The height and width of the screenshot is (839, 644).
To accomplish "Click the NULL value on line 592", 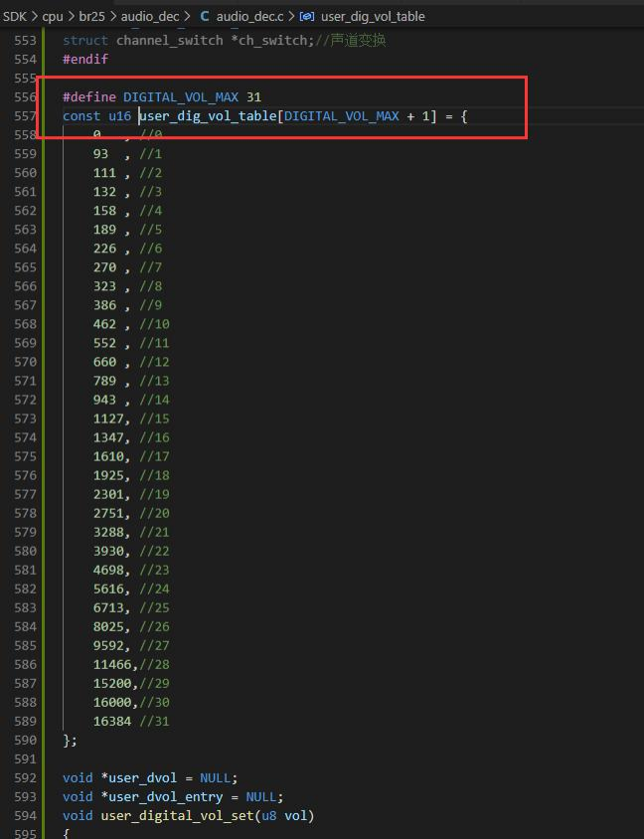I will [x=215, y=777].
